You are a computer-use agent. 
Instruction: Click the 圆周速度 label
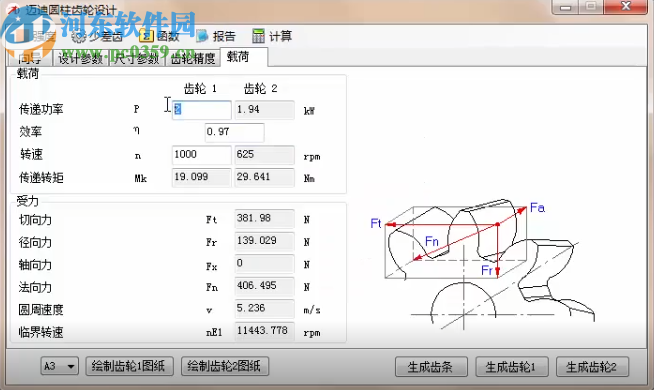tap(41, 309)
